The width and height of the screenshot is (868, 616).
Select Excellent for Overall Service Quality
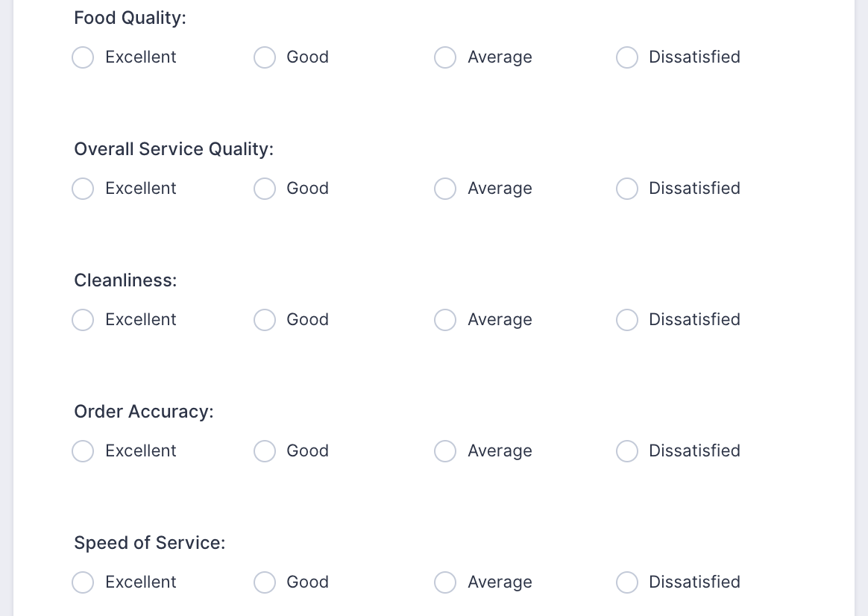point(83,189)
